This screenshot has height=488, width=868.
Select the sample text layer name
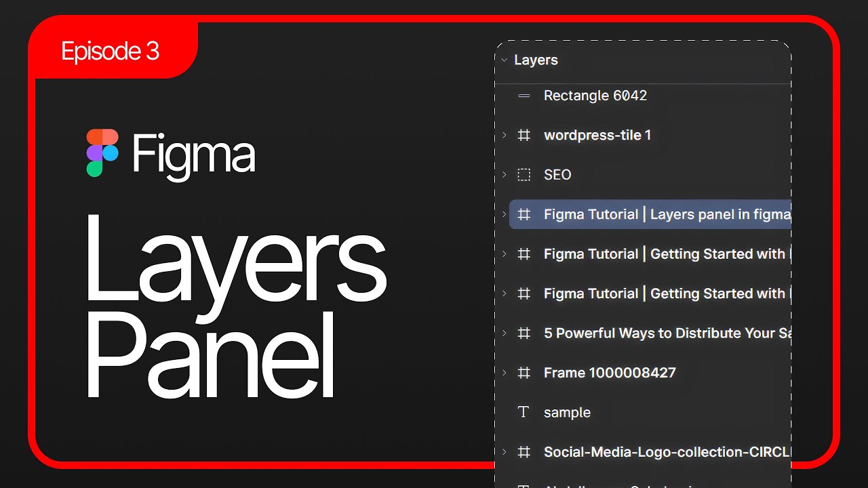(x=567, y=413)
